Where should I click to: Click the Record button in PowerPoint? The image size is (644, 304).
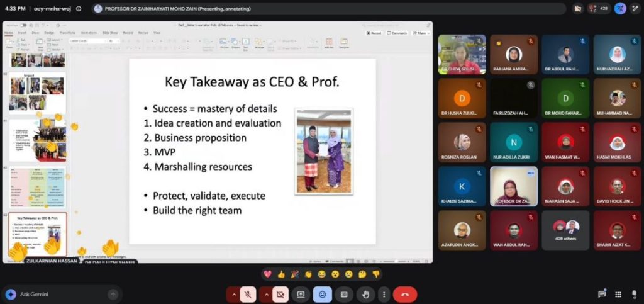(374, 33)
